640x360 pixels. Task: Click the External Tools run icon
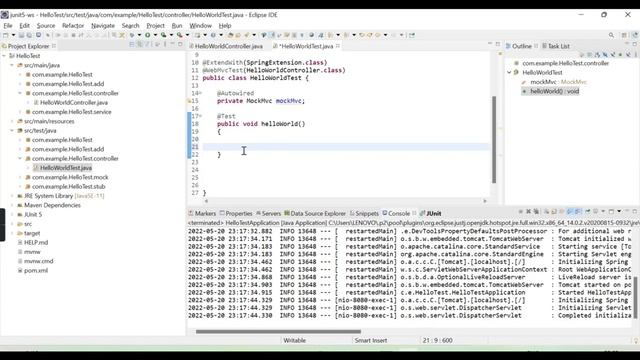(x=179, y=35)
